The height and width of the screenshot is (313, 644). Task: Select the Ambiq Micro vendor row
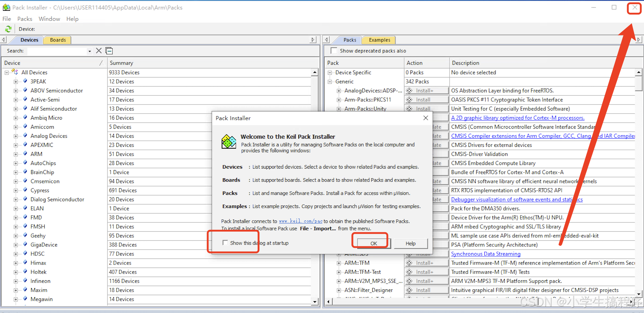click(46, 118)
